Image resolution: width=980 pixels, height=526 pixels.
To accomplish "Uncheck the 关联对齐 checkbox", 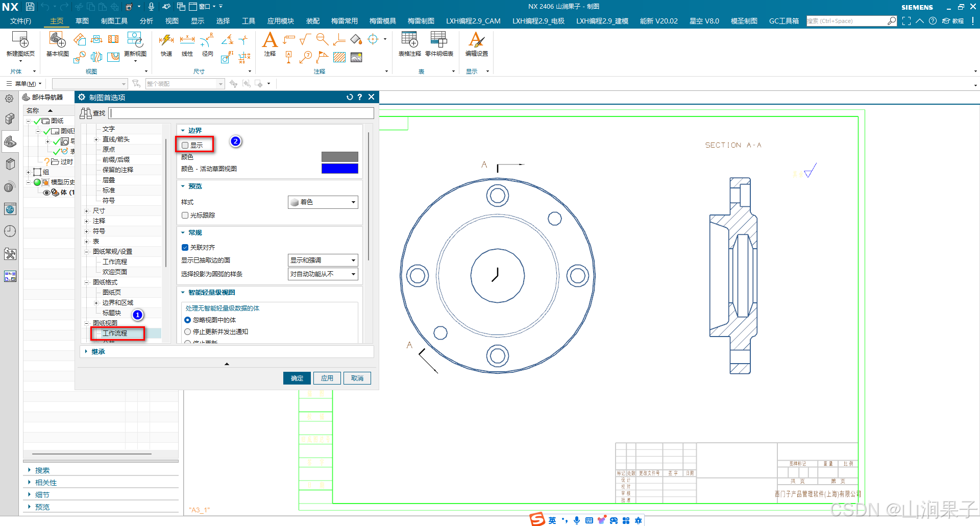I will 185,248.
